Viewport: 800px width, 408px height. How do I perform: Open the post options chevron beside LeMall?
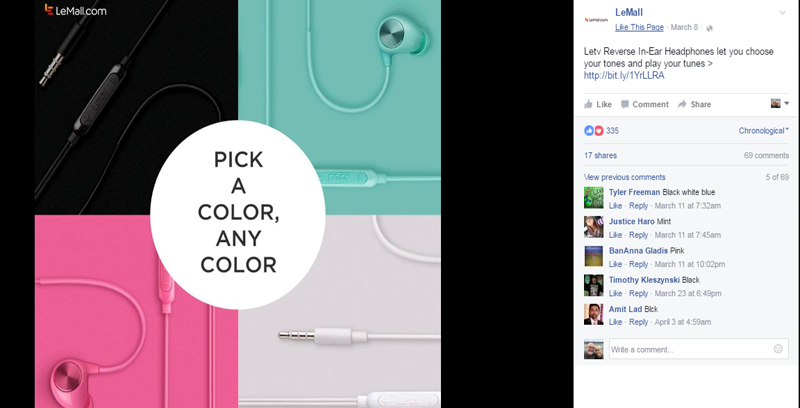coord(782,13)
